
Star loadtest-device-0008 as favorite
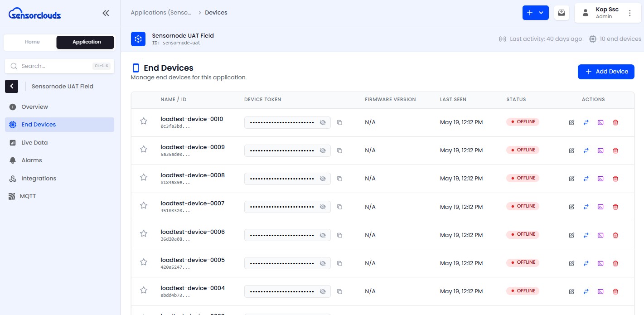(144, 177)
